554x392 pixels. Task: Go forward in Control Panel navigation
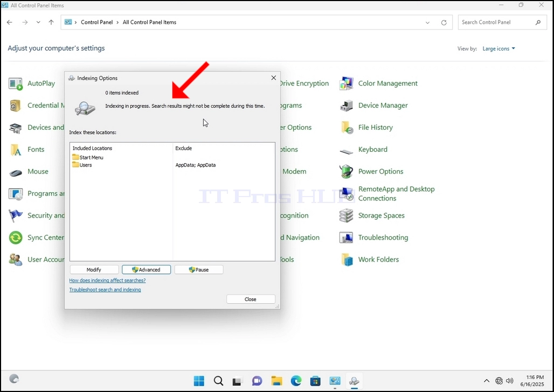coord(25,22)
